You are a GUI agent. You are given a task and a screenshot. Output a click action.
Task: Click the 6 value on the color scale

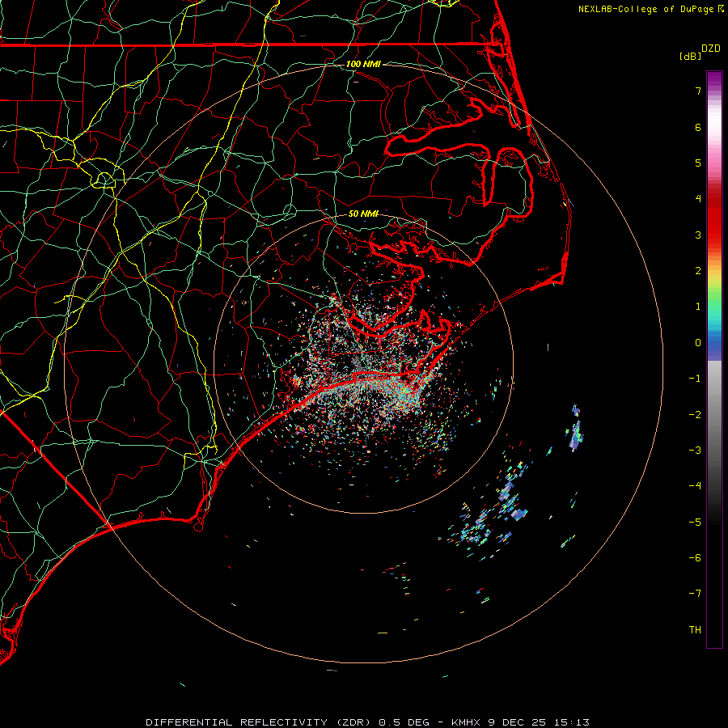pyautogui.click(x=698, y=127)
